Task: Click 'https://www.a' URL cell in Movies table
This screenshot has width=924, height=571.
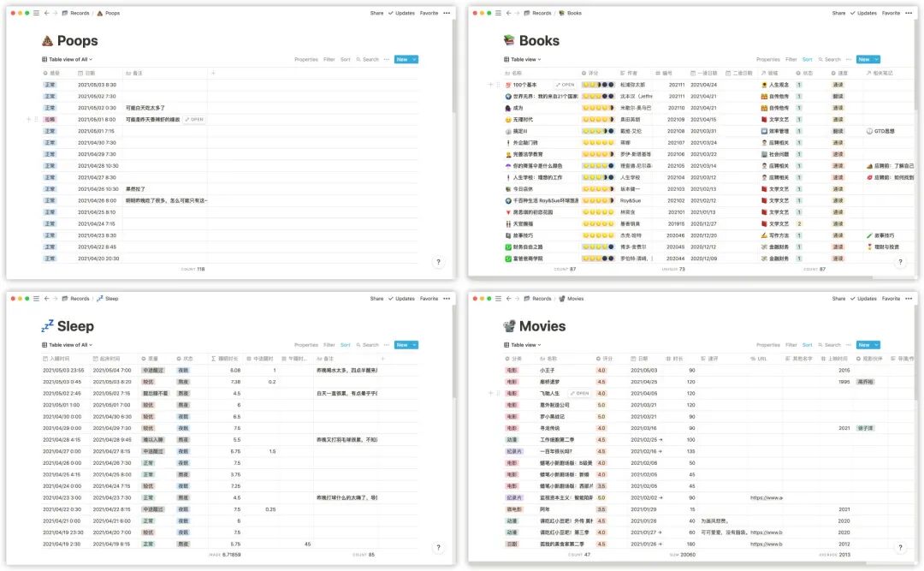Action: click(x=766, y=498)
